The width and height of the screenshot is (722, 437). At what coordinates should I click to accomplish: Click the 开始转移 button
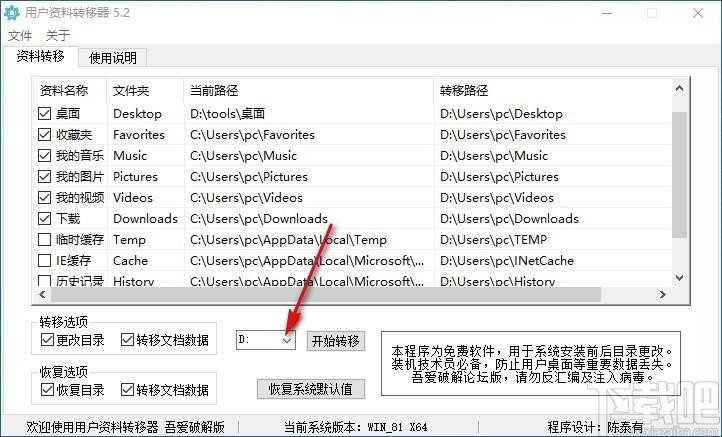click(336, 341)
